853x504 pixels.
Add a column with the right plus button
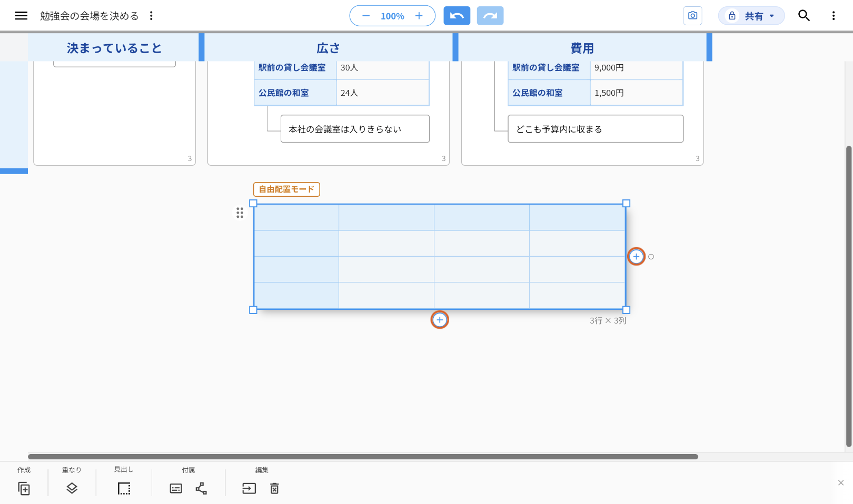[636, 257]
